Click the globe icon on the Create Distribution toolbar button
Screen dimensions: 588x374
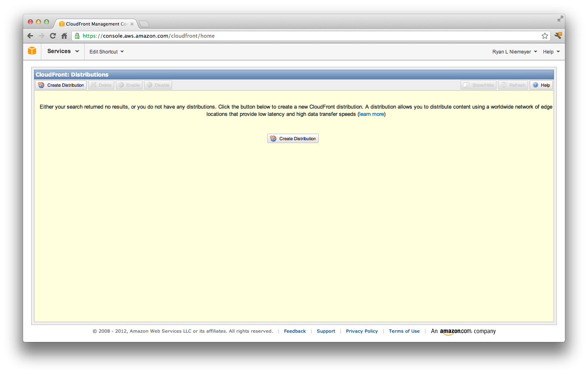click(41, 85)
